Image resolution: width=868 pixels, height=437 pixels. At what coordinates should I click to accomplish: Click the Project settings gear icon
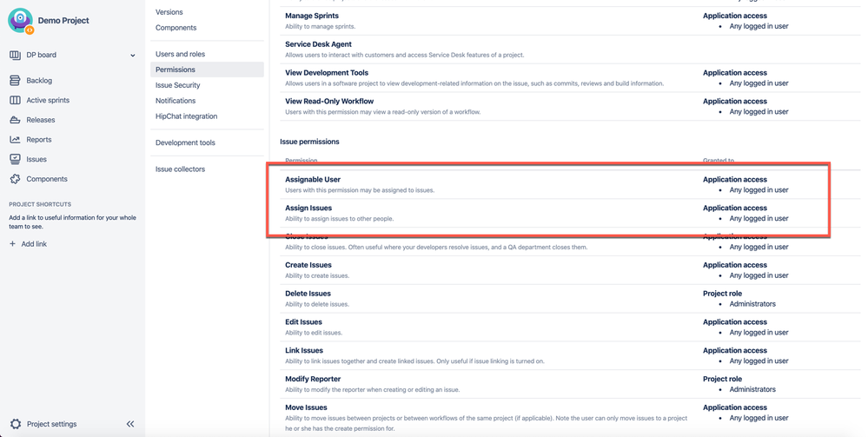click(16, 424)
